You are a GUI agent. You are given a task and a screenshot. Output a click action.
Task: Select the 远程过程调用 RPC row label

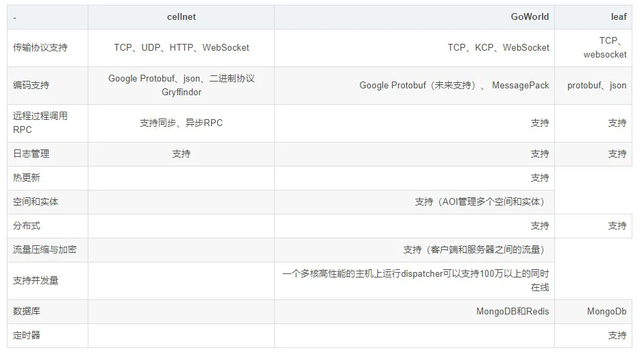coord(40,123)
